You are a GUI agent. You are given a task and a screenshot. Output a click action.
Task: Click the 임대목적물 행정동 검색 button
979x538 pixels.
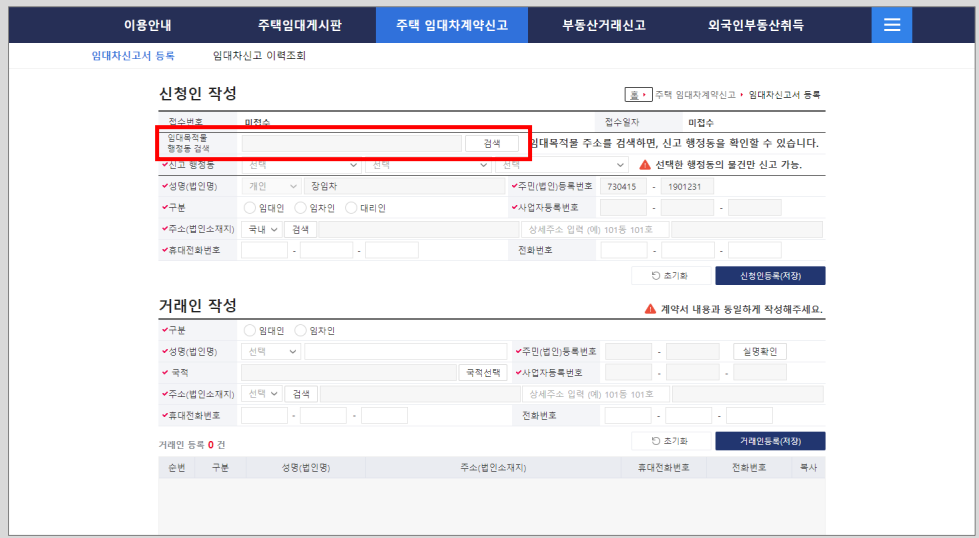click(492, 143)
